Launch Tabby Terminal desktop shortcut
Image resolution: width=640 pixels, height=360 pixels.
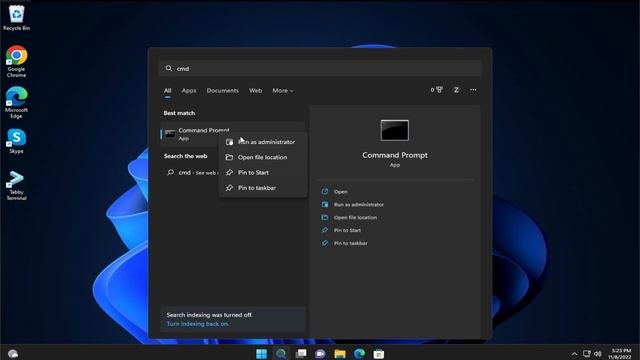pos(16,185)
